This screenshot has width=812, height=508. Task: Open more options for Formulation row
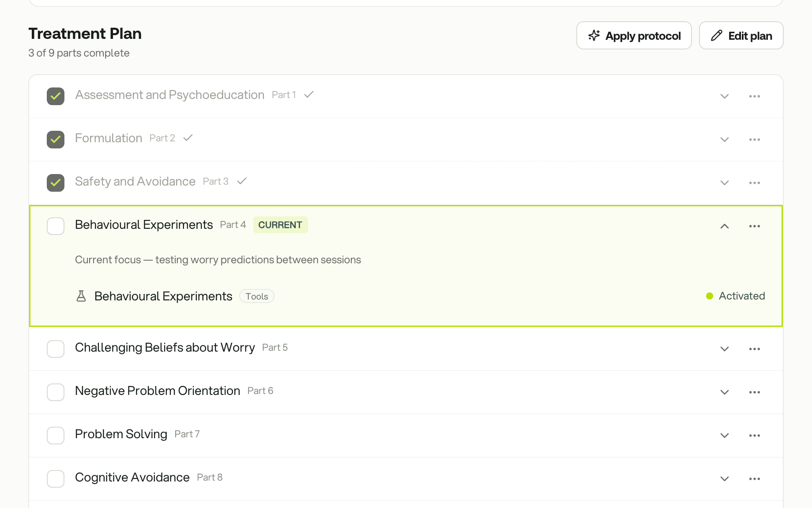click(755, 140)
